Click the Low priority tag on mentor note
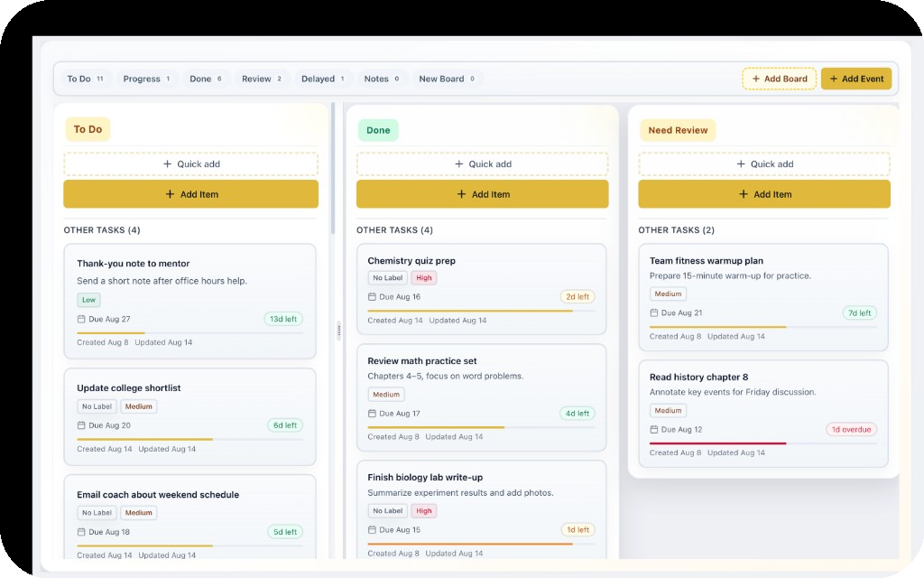 click(x=89, y=300)
